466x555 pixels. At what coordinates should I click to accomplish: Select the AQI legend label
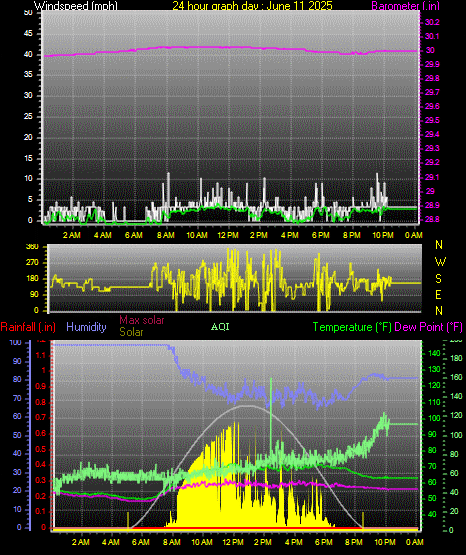(220, 327)
